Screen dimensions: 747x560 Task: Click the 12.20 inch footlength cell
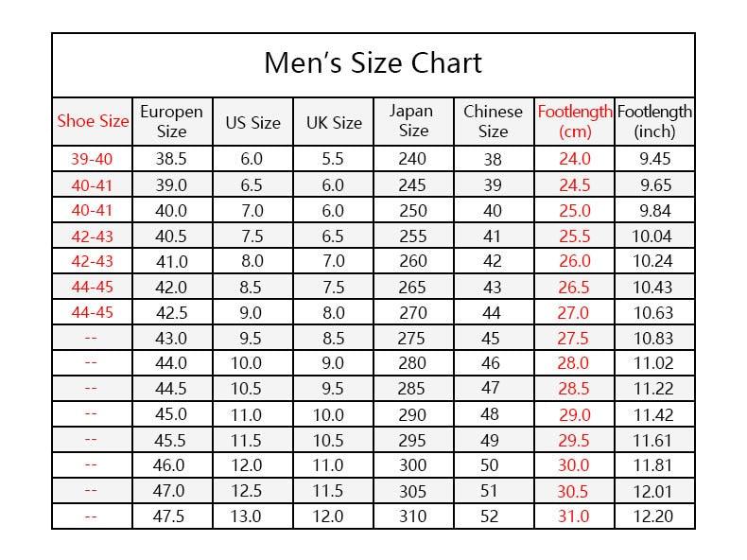click(x=654, y=516)
